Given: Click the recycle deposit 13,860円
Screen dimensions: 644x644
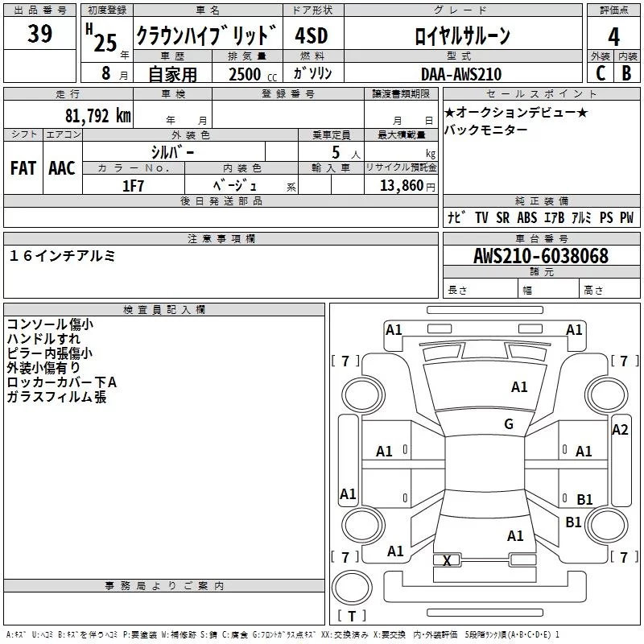Looking at the screenshot, I should click(x=407, y=186).
